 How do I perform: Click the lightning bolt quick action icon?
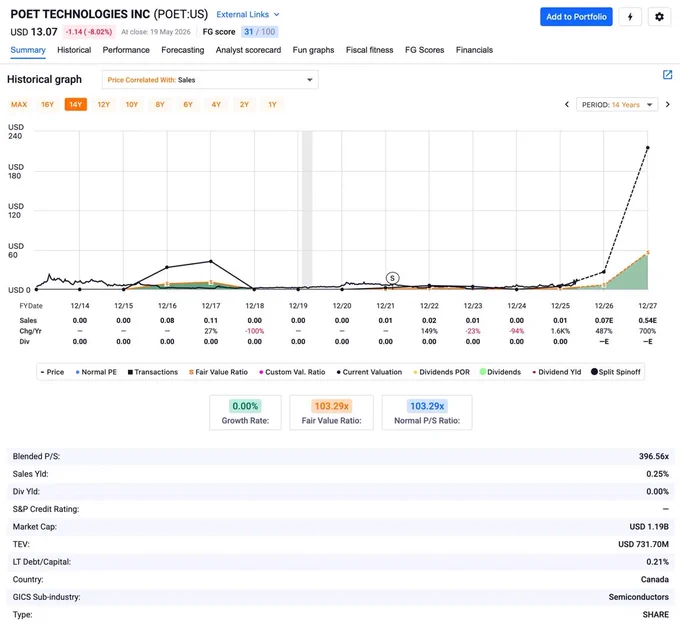630,17
